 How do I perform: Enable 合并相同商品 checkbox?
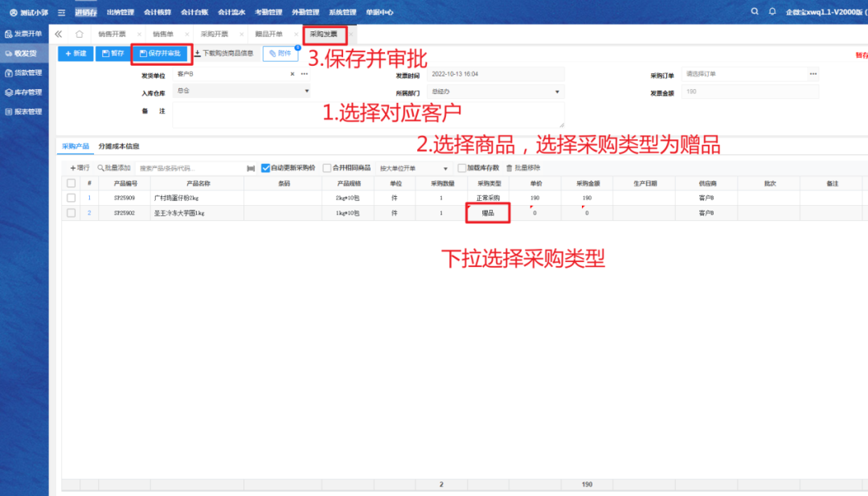pyautogui.click(x=327, y=168)
